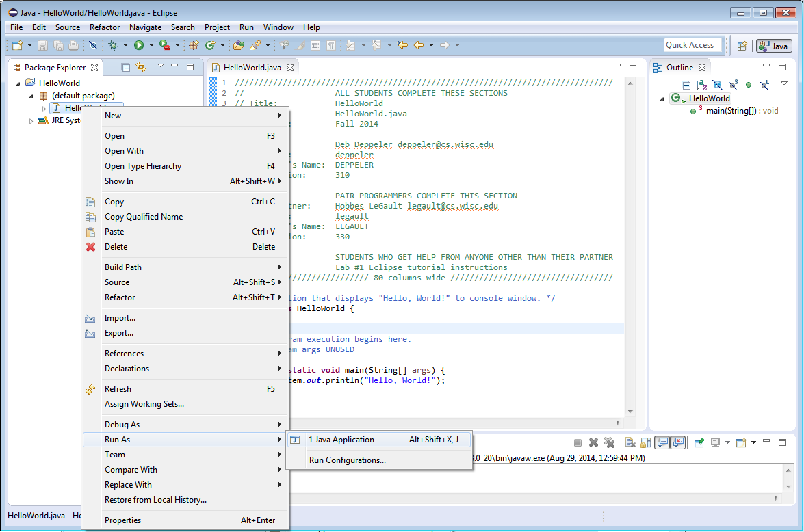
Task: Click Sort alphabetically icon in Outline
Action: point(701,85)
